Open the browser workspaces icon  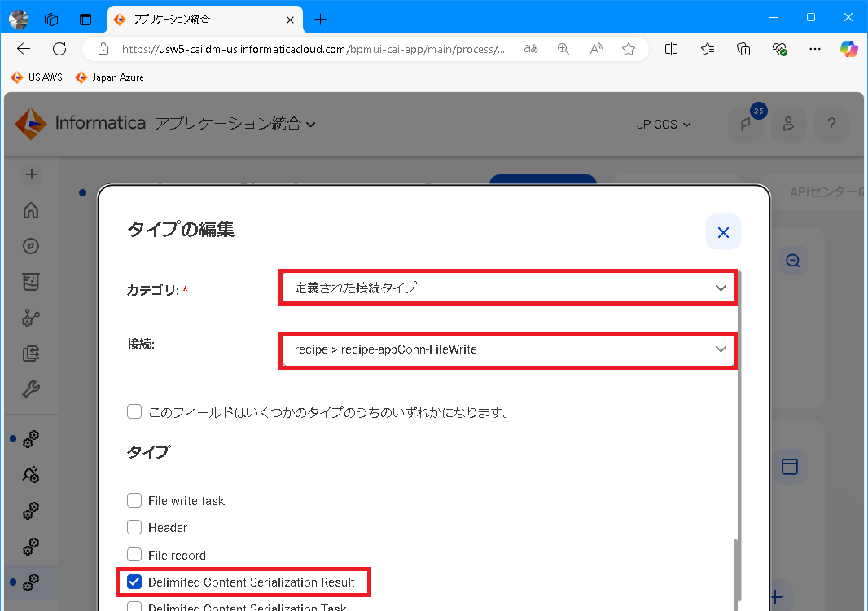pos(51,20)
